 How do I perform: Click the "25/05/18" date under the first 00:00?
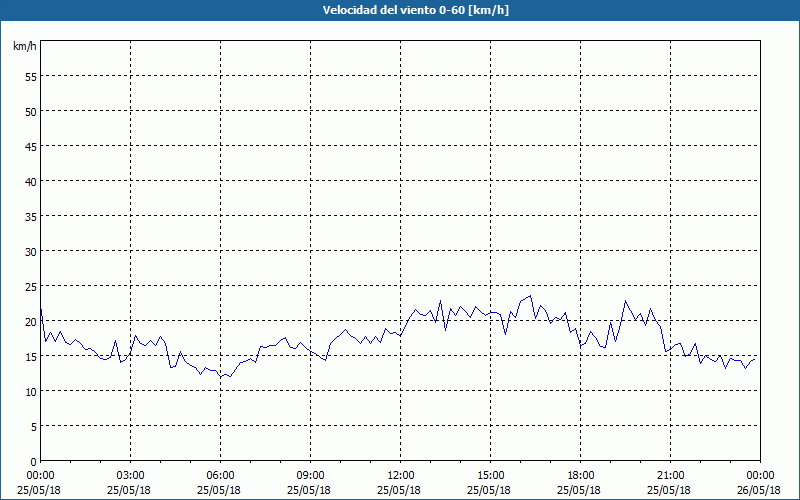click(x=39, y=490)
